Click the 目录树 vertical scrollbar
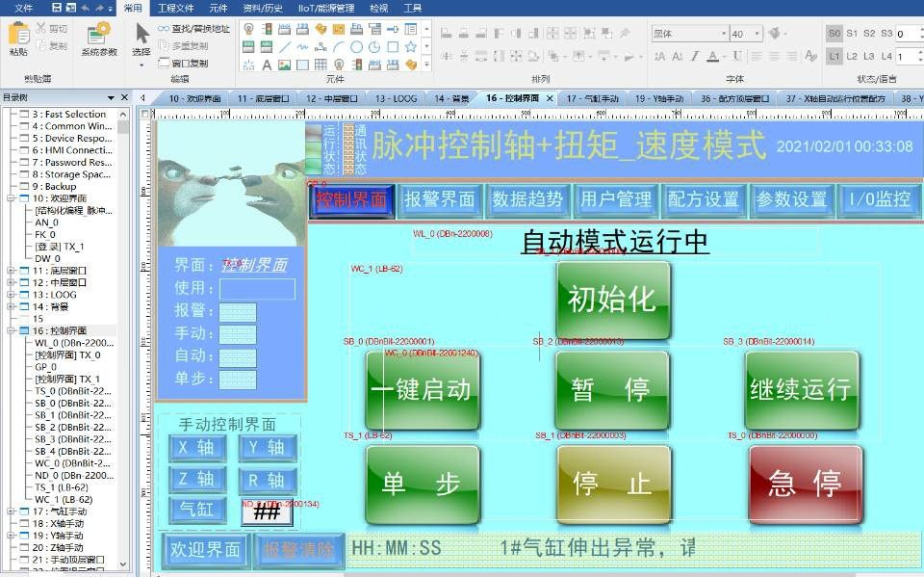The width and height of the screenshot is (924, 577). pos(123,338)
